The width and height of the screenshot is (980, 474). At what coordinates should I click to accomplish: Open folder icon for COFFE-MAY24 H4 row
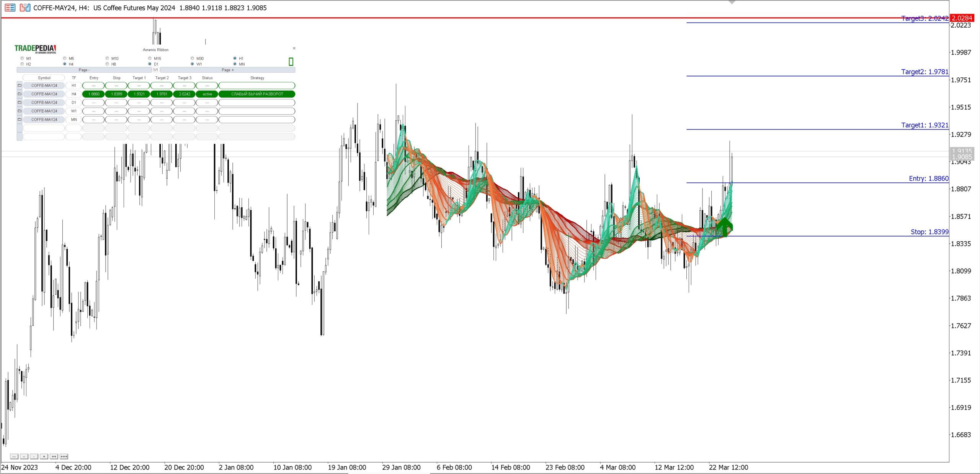coord(20,94)
